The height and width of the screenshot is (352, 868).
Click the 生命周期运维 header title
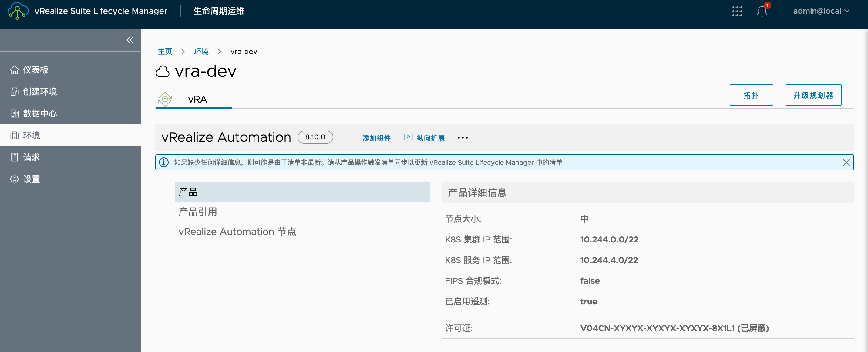219,11
